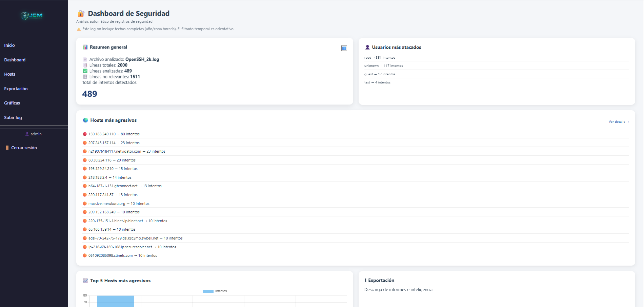Open the Dashboard section from the sidebar
The width and height of the screenshot is (644, 307).
[x=15, y=60]
